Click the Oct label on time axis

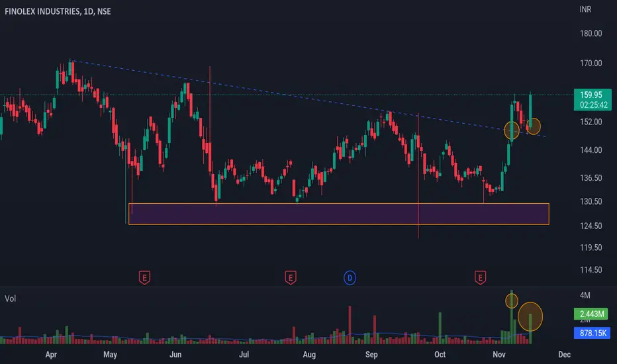tap(440, 355)
